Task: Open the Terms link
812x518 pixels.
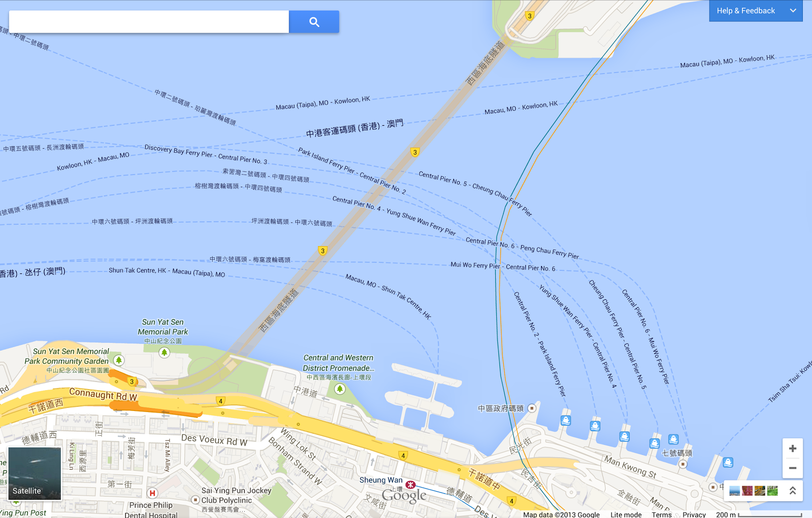Action: tap(661, 514)
